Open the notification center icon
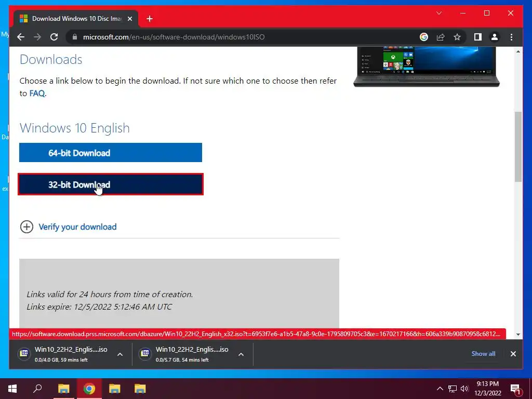532x399 pixels. click(516, 389)
